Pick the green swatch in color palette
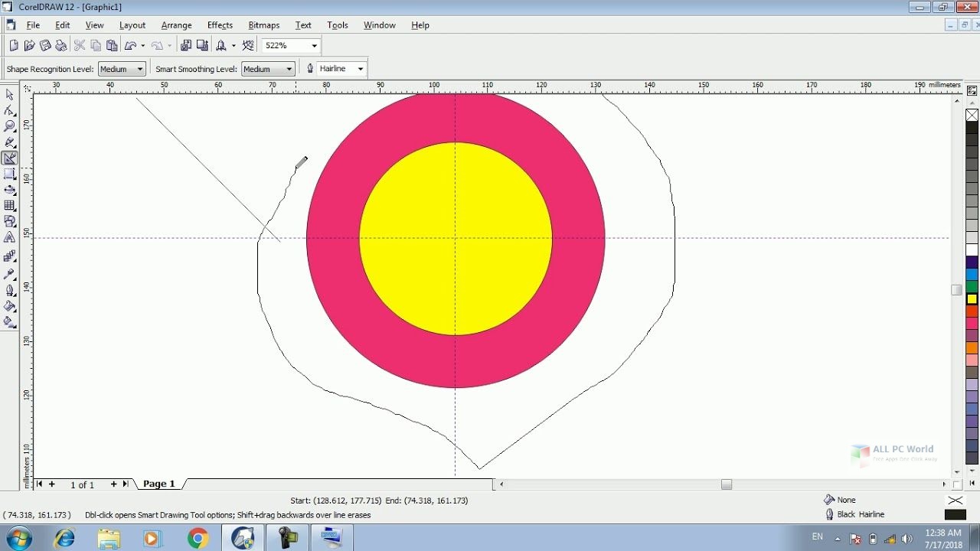This screenshot has height=551, width=980. pos(972,286)
